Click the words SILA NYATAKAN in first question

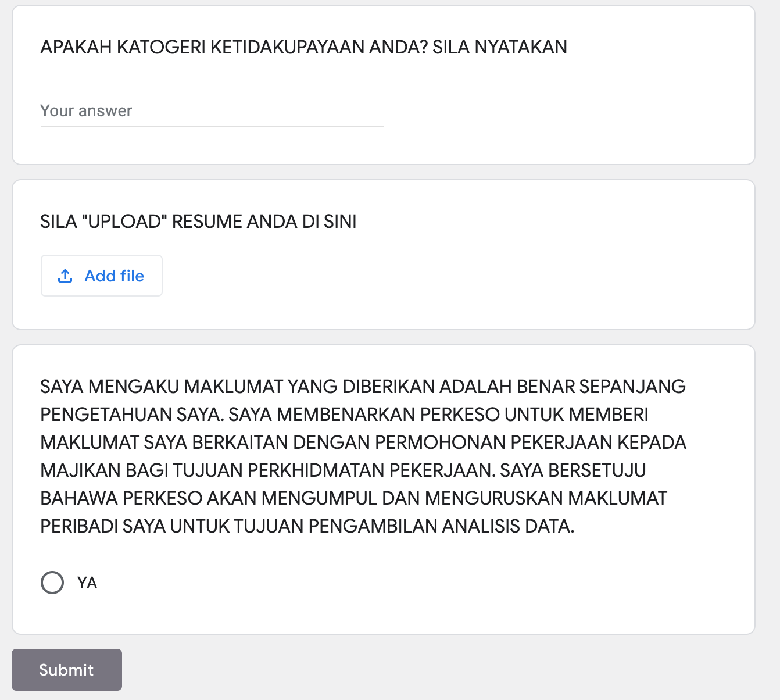(x=500, y=47)
